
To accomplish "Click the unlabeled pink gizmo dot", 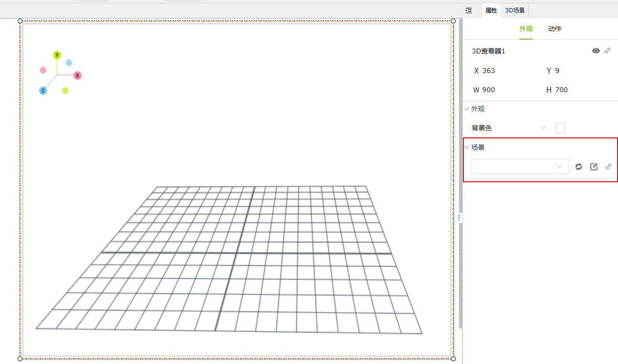I will click(x=43, y=70).
